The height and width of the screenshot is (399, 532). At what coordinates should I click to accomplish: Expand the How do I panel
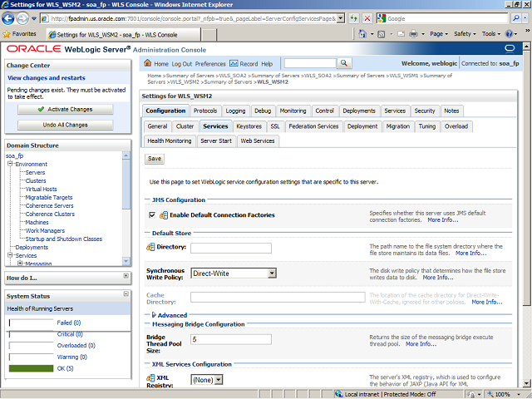(x=126, y=276)
